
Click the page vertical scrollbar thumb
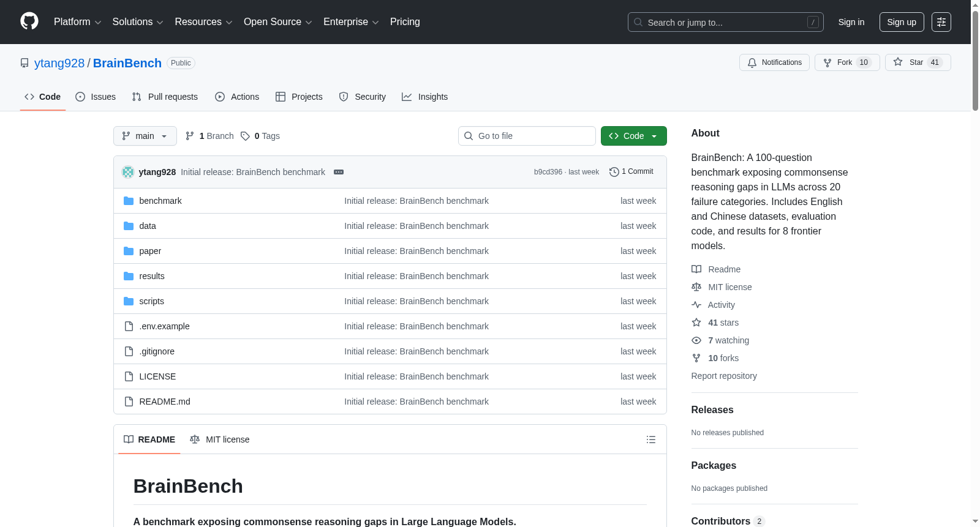975,60
